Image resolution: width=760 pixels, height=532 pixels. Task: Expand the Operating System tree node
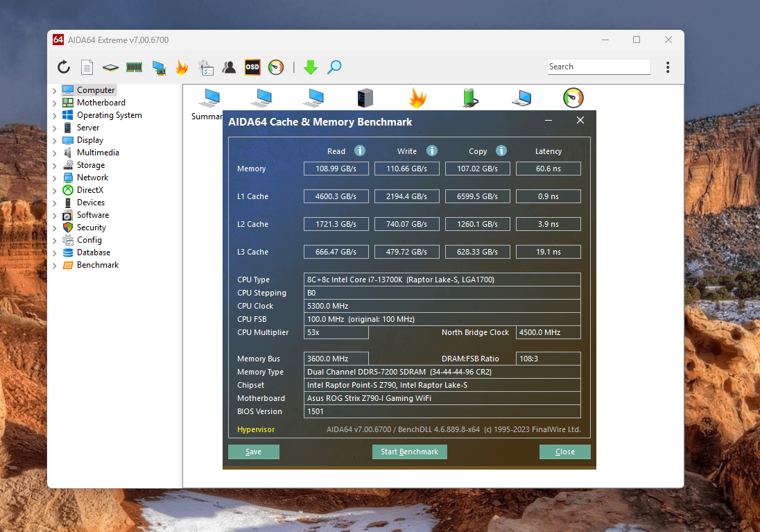pyautogui.click(x=54, y=116)
